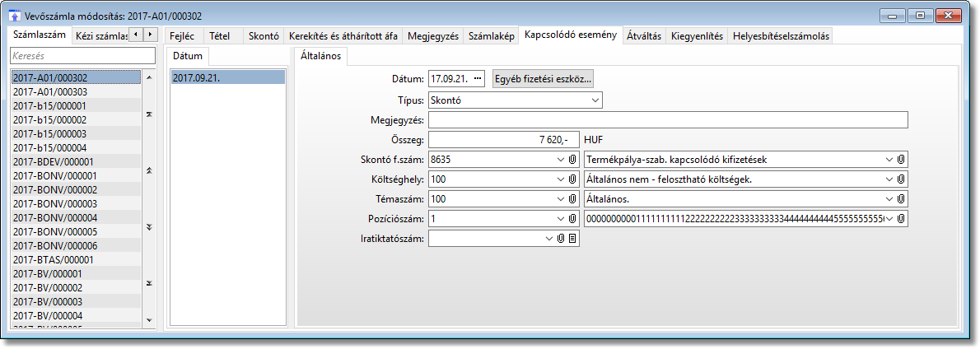This screenshot has width=980, height=349.
Task: Jump to first invoice with double-bar up arrow
Action: [x=149, y=115]
